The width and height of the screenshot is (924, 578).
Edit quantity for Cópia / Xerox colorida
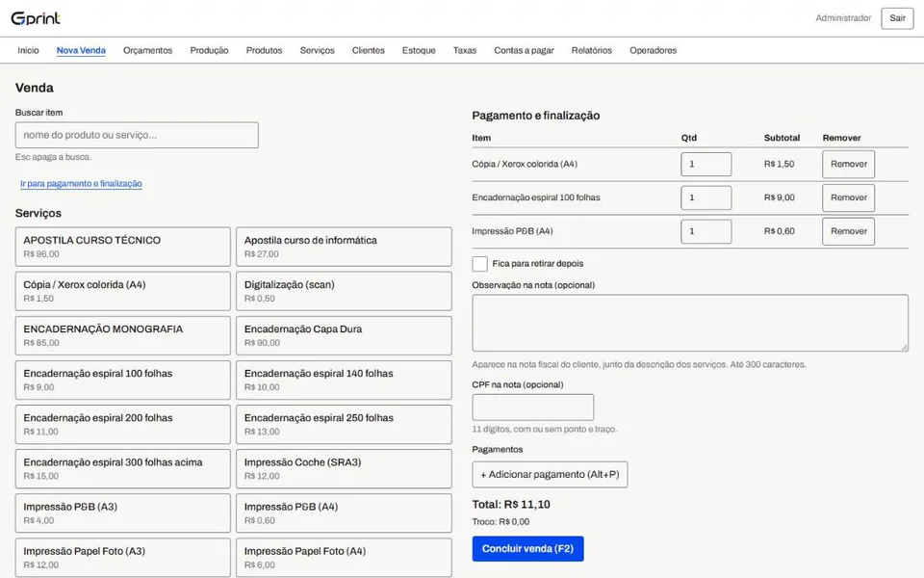(x=706, y=164)
